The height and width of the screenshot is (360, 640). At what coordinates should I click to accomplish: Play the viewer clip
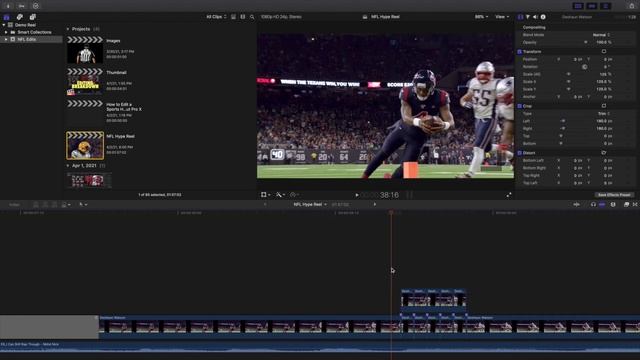click(357, 195)
